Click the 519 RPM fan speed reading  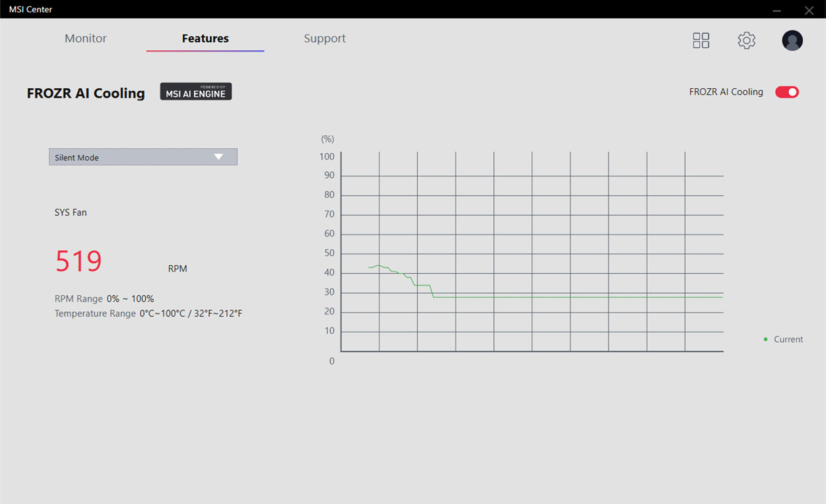78,261
